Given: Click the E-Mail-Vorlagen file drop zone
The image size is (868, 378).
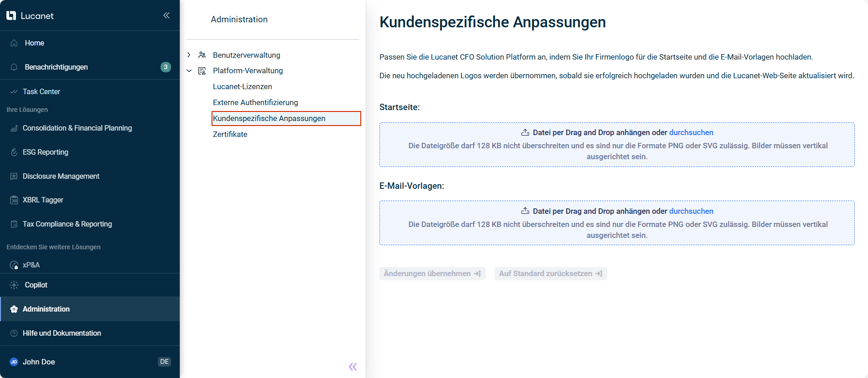Looking at the screenshot, I should coord(617,223).
